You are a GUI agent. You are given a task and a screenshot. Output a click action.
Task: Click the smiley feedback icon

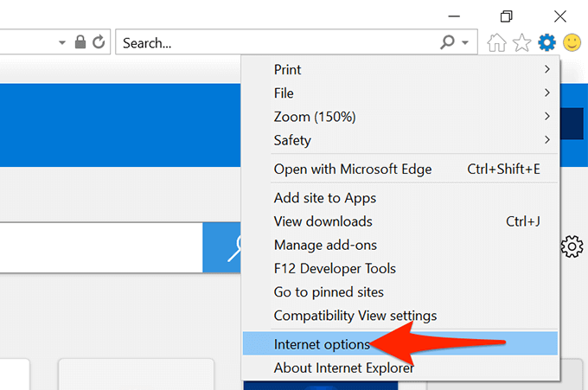(572, 42)
